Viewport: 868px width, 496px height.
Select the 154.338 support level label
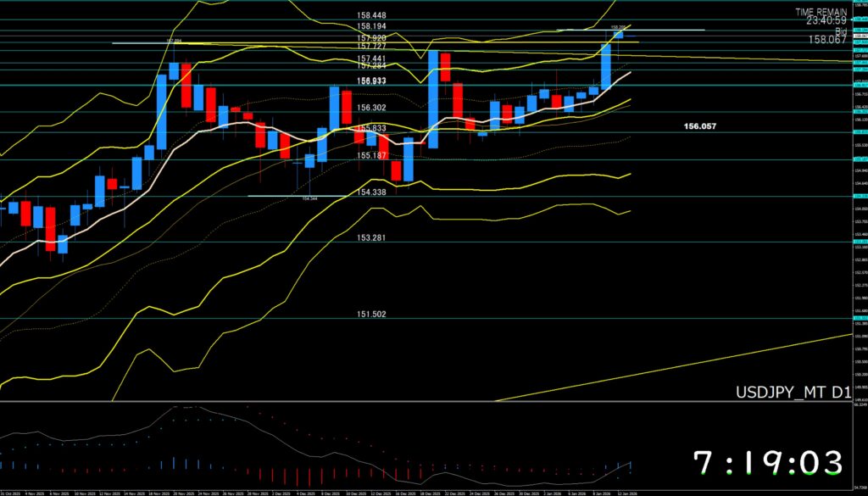372,193
